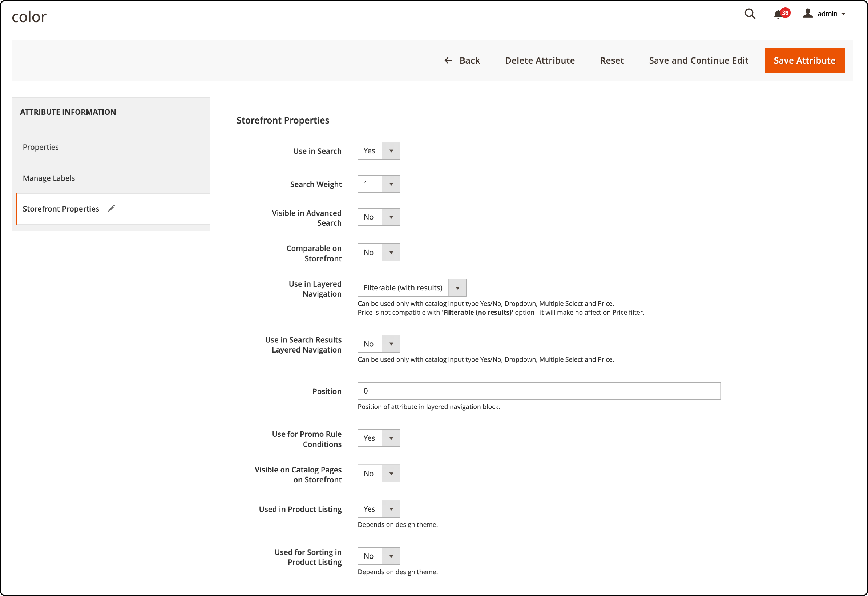Viewport: 868px width, 596px height.
Task: Select the Manage Labels tab in sidebar
Action: click(x=49, y=178)
